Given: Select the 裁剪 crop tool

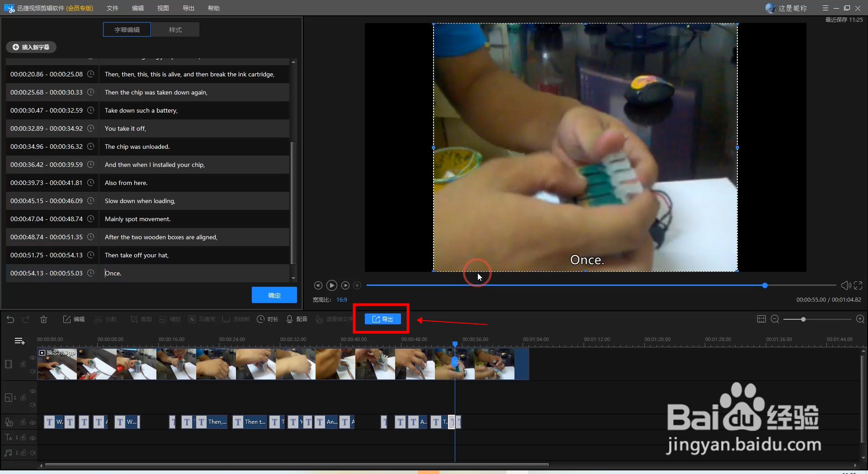Looking at the screenshot, I should tap(141, 319).
